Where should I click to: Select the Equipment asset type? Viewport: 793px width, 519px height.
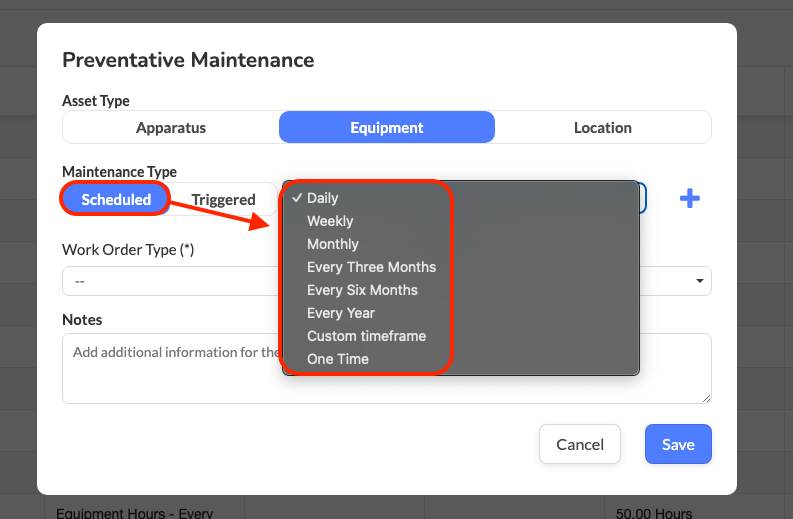386,127
